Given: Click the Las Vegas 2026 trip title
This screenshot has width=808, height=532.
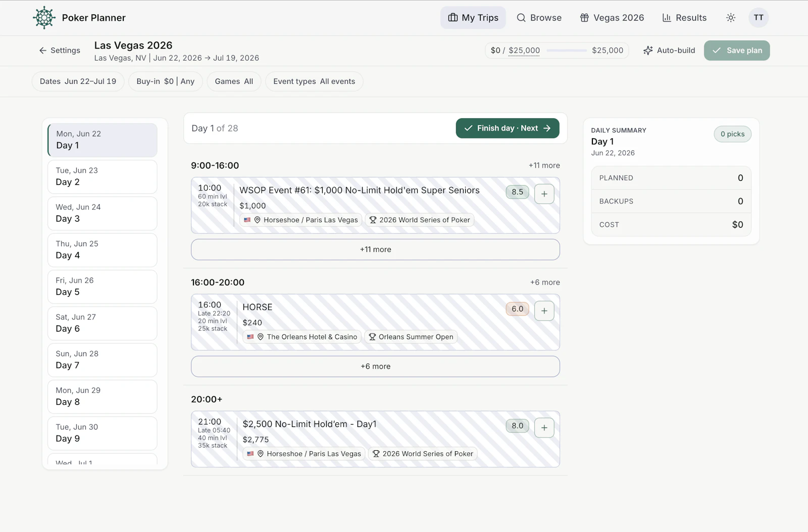Looking at the screenshot, I should pyautogui.click(x=133, y=45).
